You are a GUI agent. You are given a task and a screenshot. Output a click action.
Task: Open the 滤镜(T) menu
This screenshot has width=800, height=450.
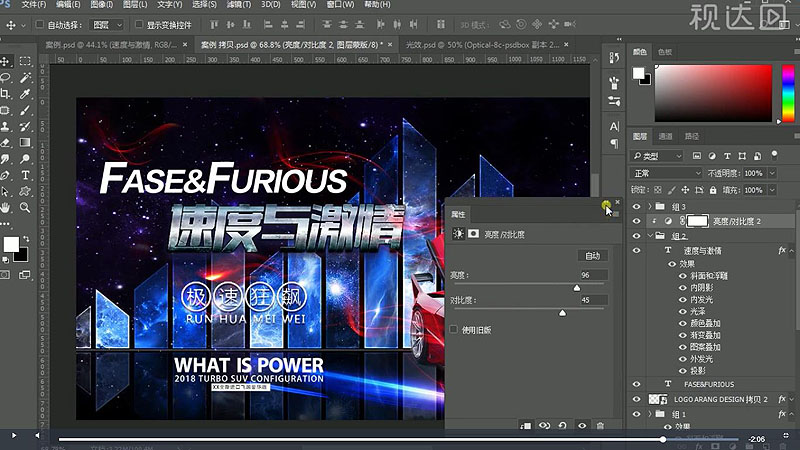pos(238,5)
